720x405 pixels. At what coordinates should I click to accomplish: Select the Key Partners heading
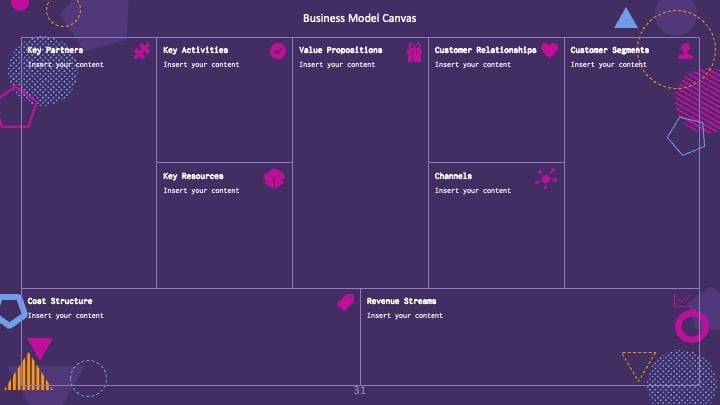55,50
